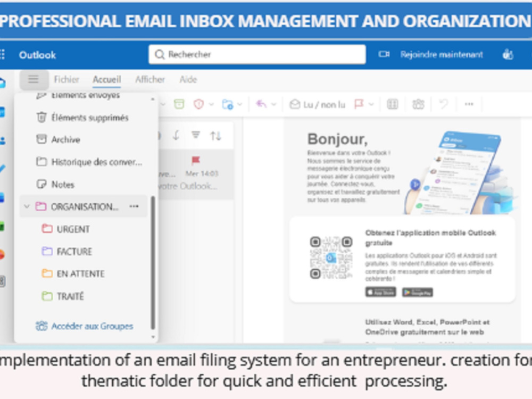Click the folder pane scroll down arrow
The height and width of the screenshot is (399, 532).
153,337
